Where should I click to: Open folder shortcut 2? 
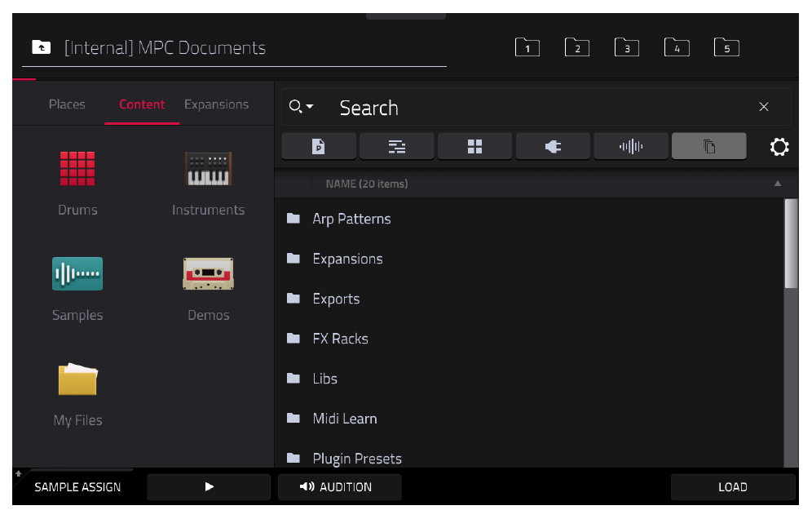577,47
